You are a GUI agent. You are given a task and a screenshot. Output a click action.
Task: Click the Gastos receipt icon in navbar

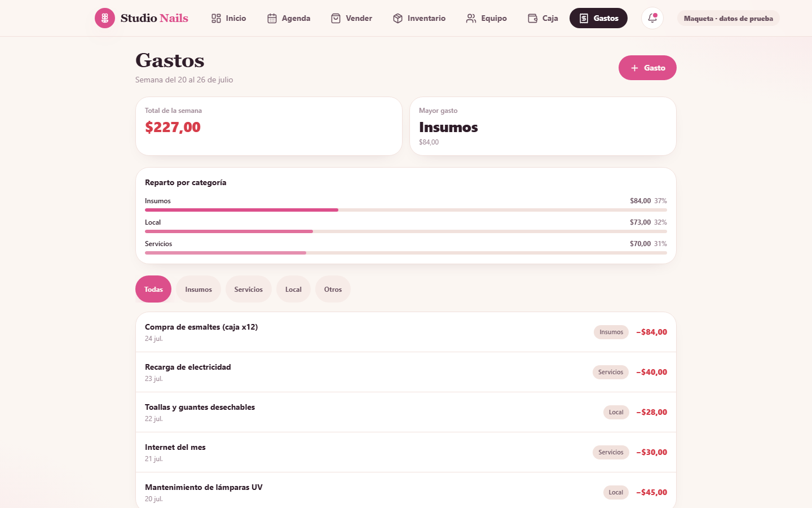(584, 19)
